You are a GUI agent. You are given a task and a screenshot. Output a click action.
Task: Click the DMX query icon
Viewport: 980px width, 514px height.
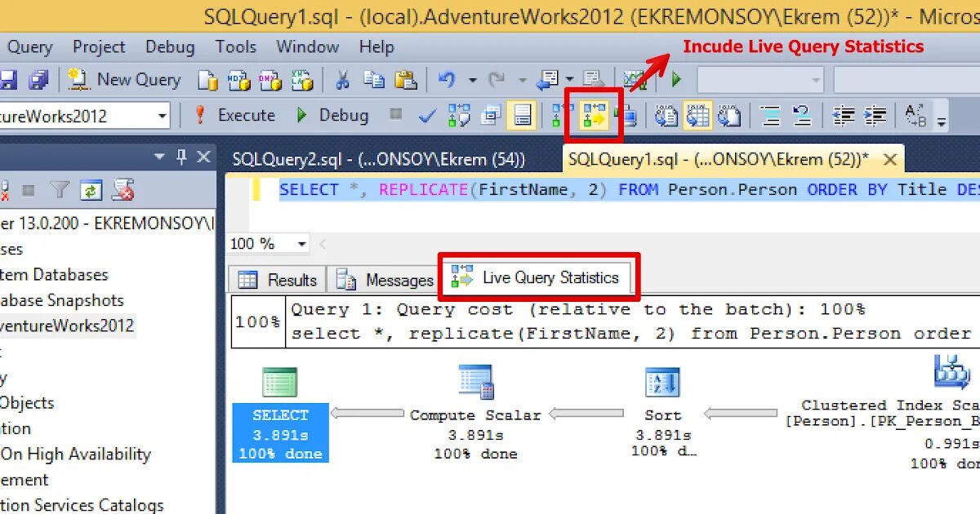269,80
